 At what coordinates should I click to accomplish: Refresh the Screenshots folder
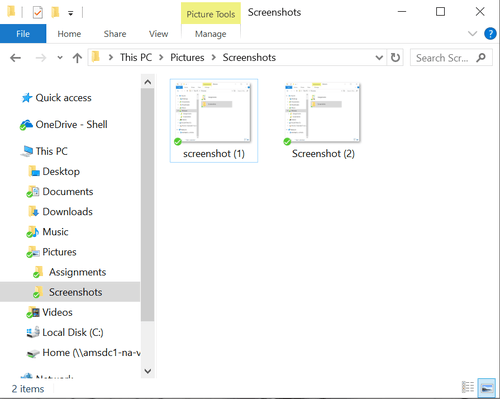click(395, 58)
